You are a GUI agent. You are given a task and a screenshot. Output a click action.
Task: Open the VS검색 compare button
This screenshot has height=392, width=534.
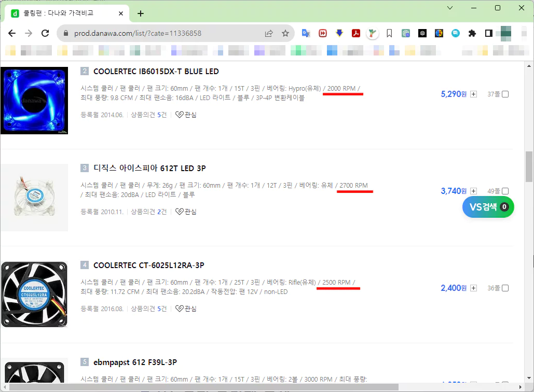click(488, 207)
